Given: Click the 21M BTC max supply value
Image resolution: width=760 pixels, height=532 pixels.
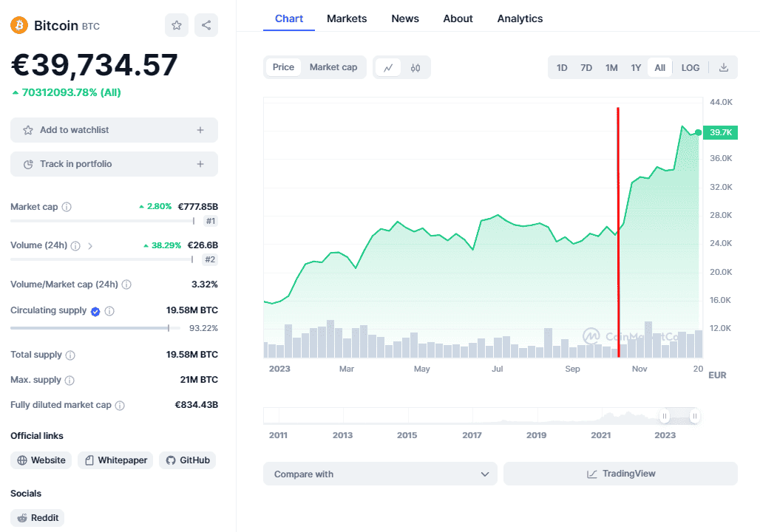Looking at the screenshot, I should tap(199, 380).
